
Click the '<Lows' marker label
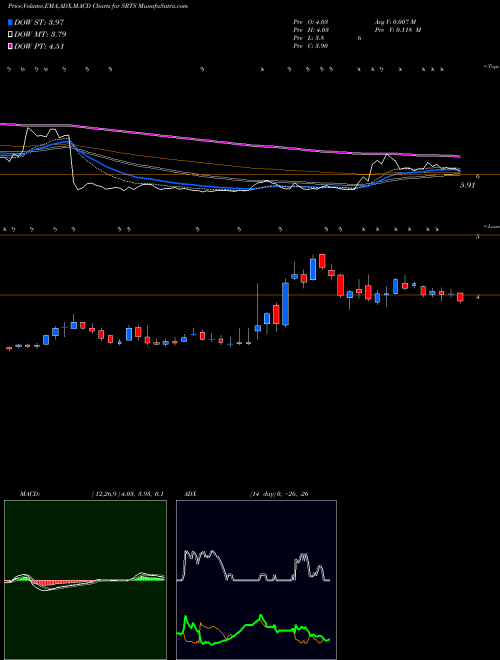(x=491, y=226)
